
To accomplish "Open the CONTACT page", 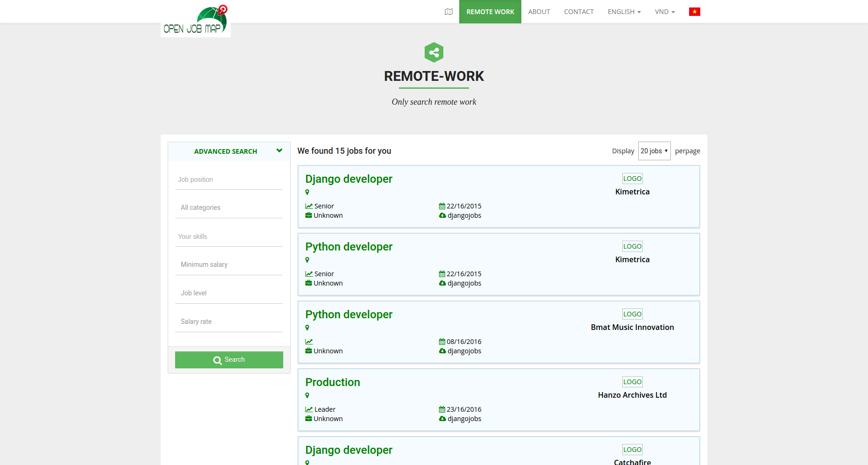I will (x=578, y=12).
